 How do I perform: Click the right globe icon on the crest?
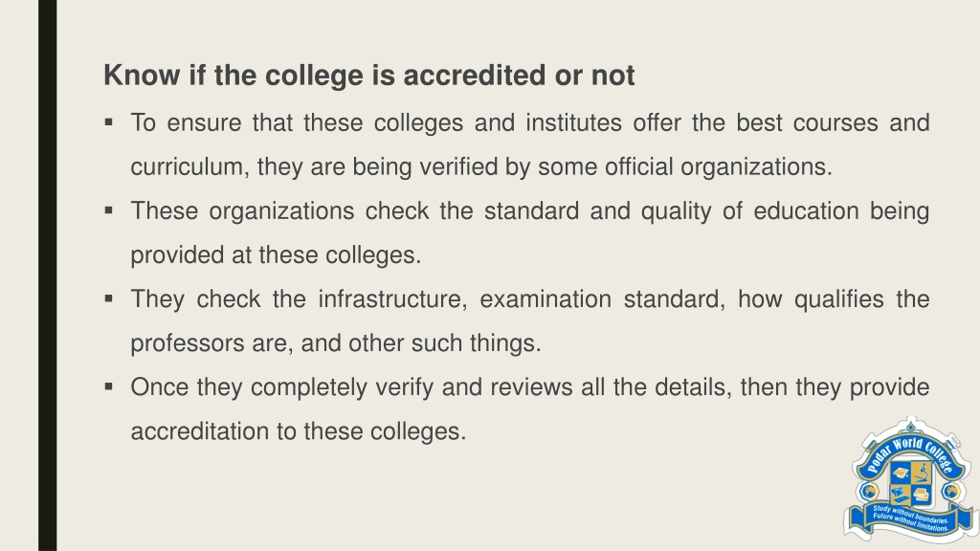pyautogui.click(x=950, y=491)
